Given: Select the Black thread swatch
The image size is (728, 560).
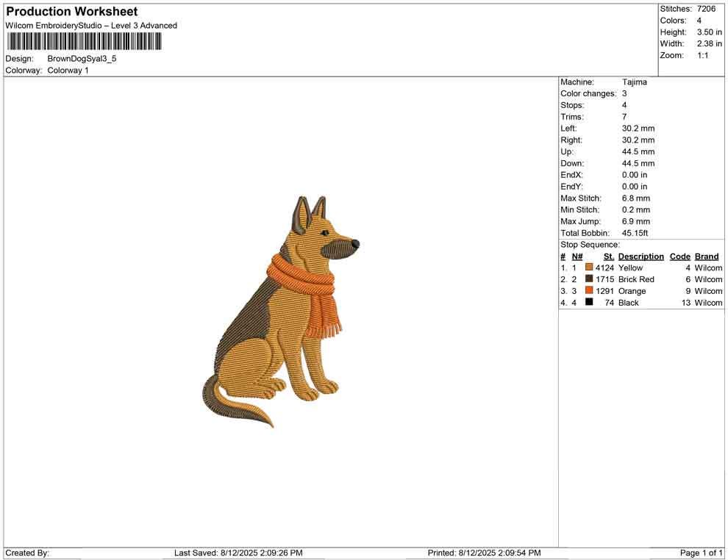Looking at the screenshot, I should [x=588, y=303].
